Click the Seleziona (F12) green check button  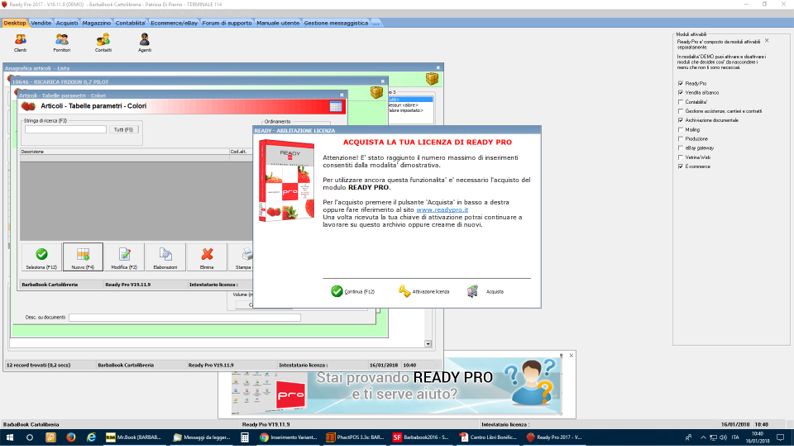coord(42,257)
